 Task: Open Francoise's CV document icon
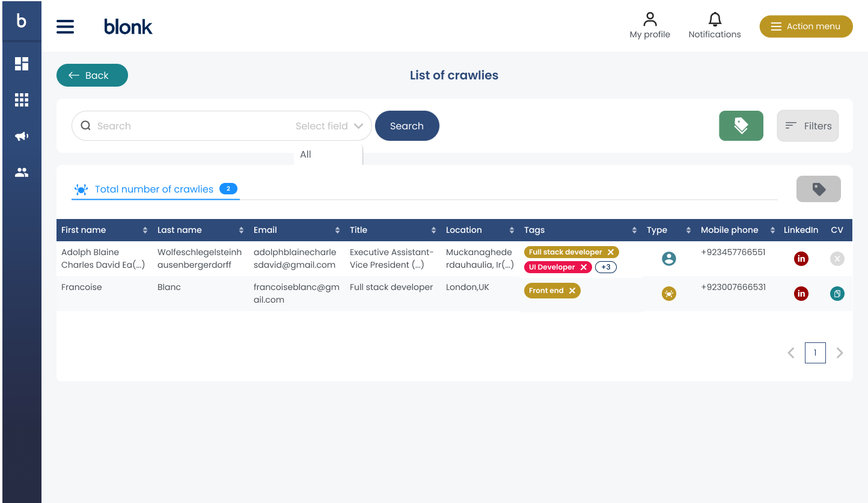(837, 294)
